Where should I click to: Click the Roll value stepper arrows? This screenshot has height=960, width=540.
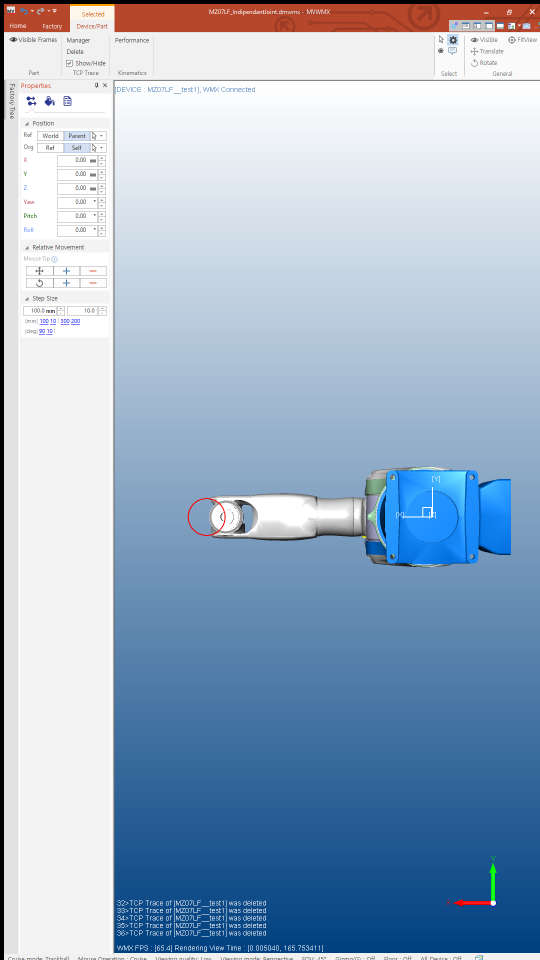click(102, 230)
